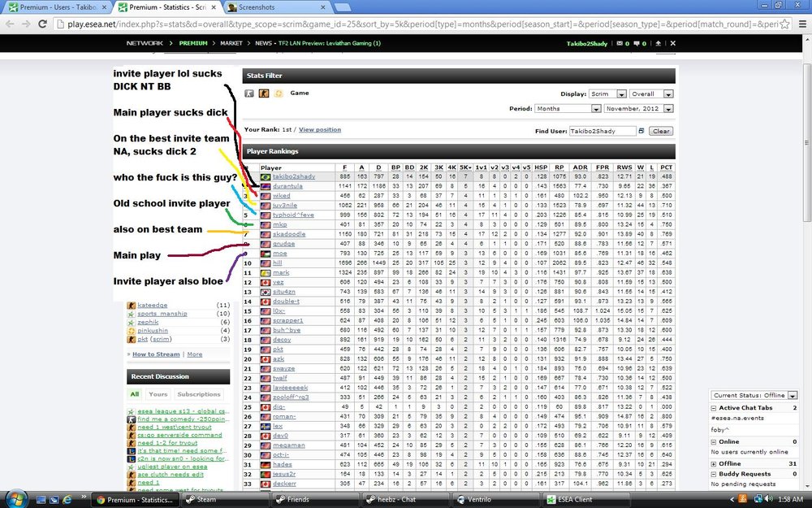
Task: Open durantula's player profile link
Action: [x=287, y=187]
